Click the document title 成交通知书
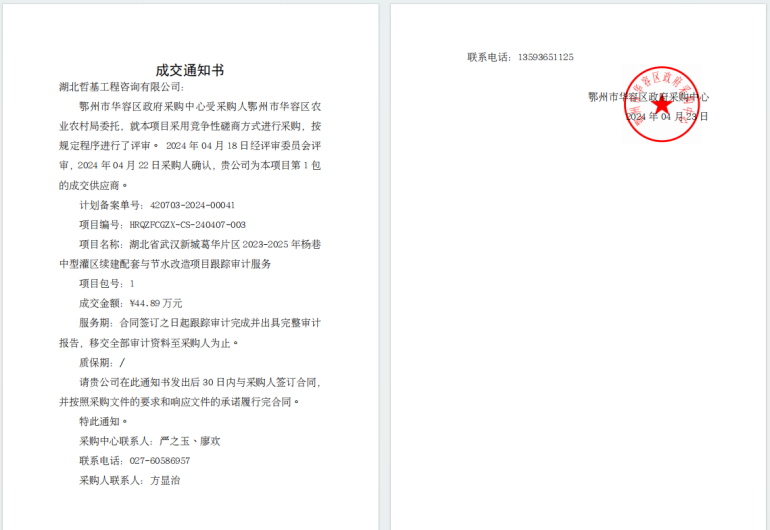This screenshot has height=530, width=770. coord(190,70)
